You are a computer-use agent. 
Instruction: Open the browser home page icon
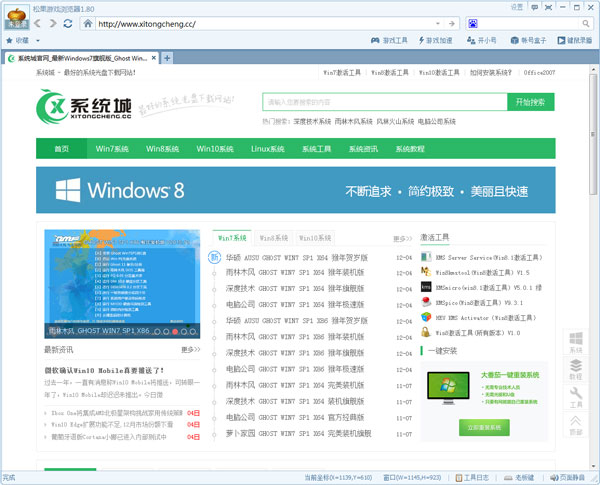click(x=88, y=23)
